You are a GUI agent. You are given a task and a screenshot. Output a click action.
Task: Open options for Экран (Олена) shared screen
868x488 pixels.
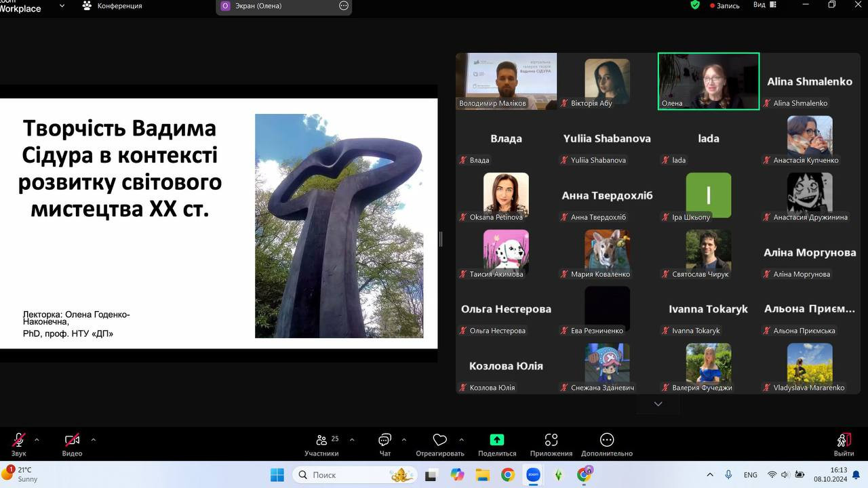343,6
